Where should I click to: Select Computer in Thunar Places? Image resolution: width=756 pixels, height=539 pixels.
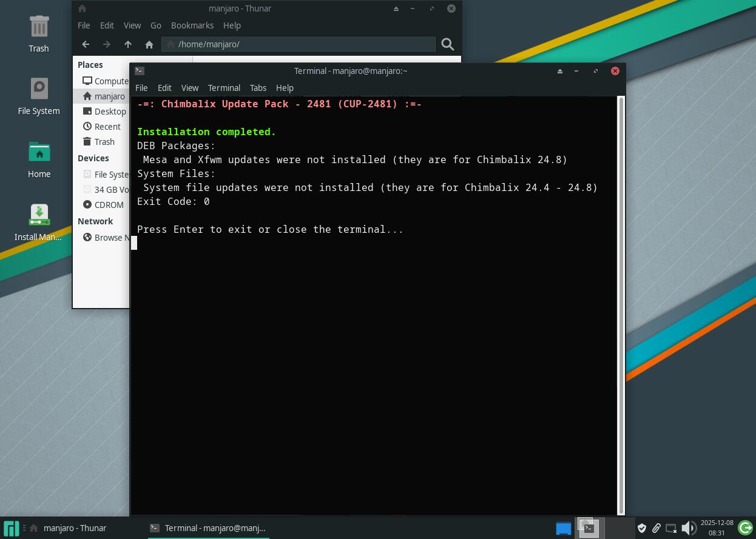pyautogui.click(x=104, y=81)
